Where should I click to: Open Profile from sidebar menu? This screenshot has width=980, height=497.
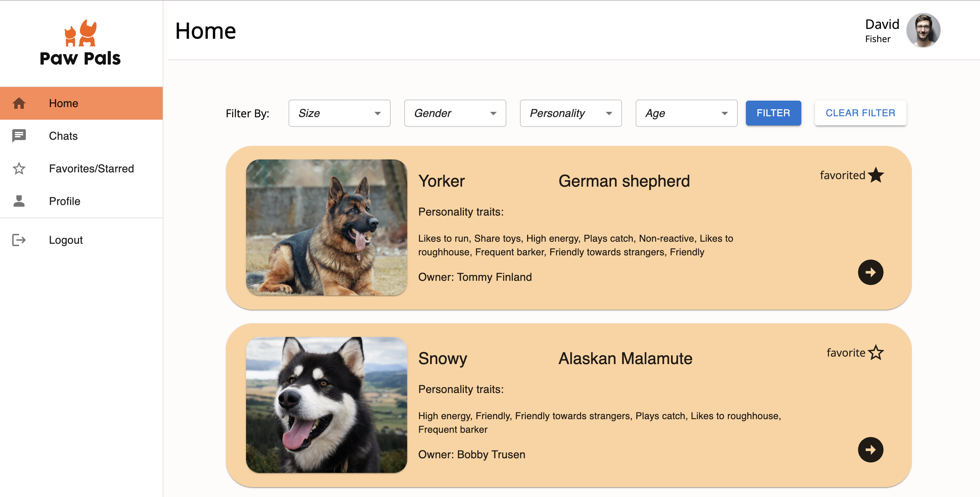81,201
